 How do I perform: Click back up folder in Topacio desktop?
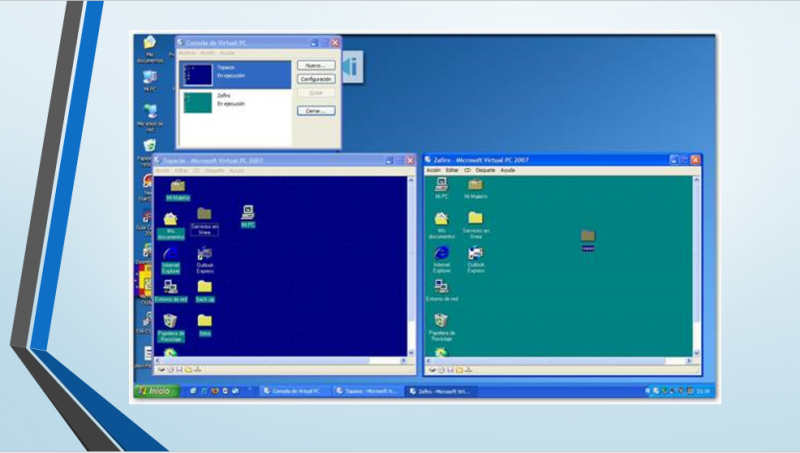point(205,291)
